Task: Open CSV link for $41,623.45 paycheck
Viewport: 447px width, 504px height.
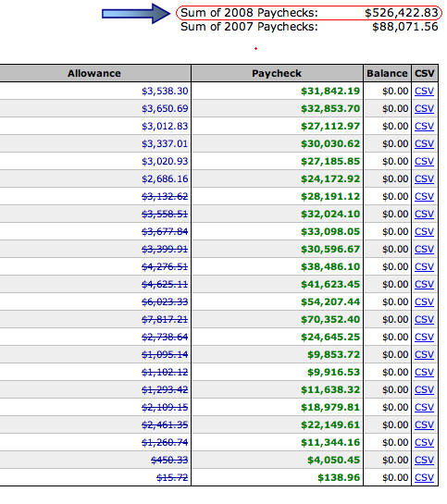Action: point(424,285)
